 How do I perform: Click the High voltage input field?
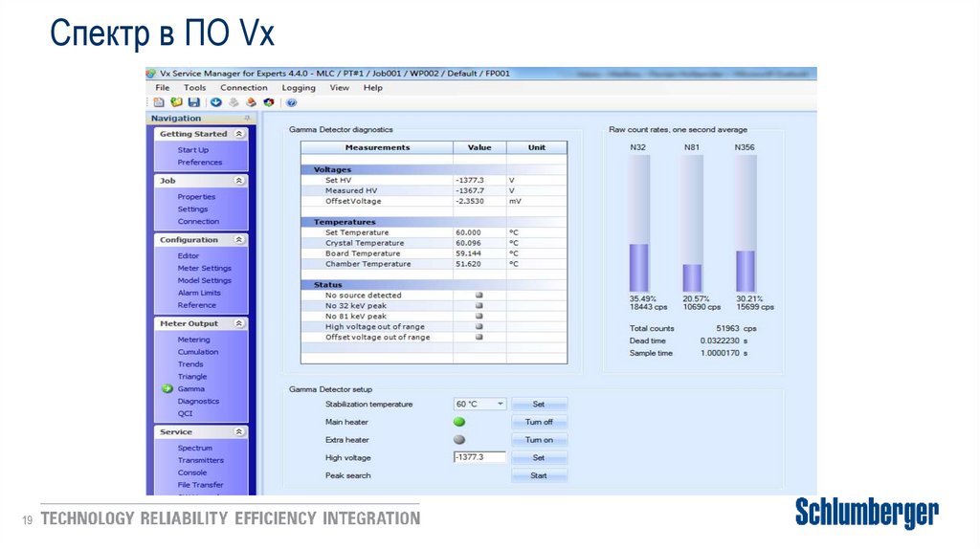click(x=479, y=457)
